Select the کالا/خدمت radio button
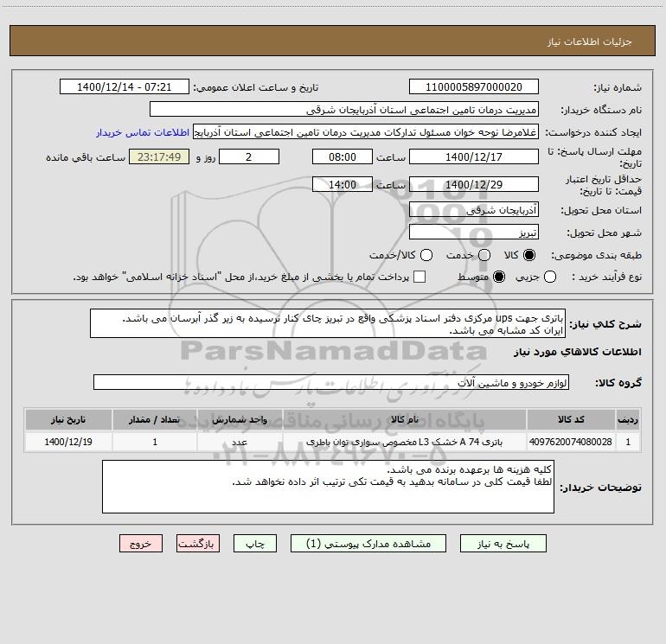Screen dimensions: 666x644 click(426, 255)
